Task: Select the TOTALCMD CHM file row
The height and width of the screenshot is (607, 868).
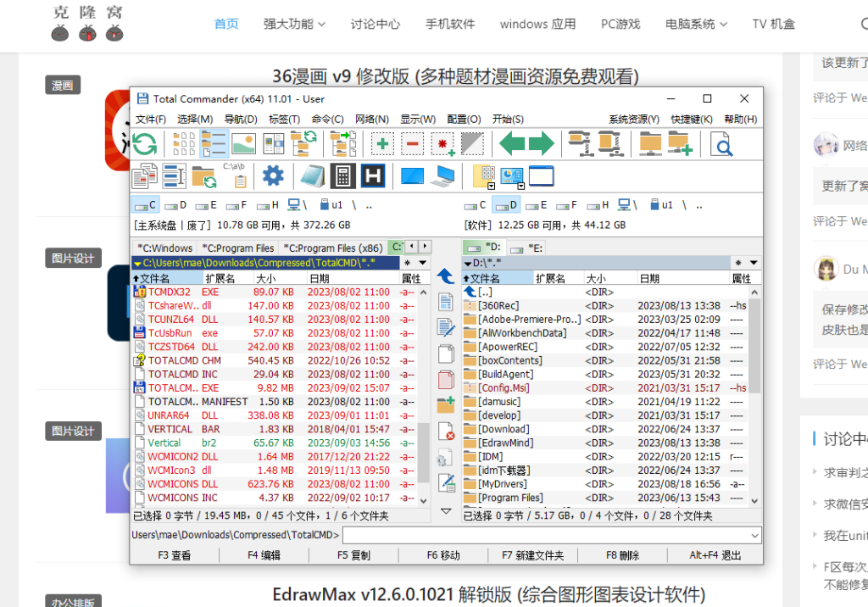Action: pyautogui.click(x=274, y=360)
